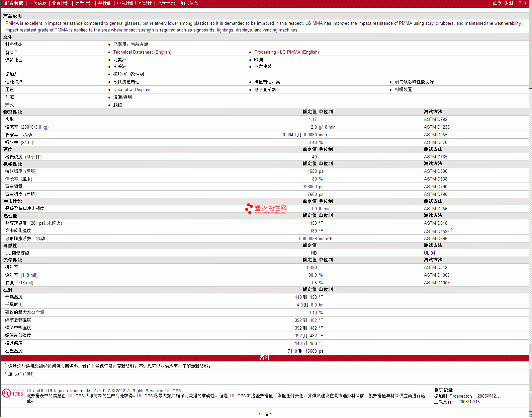The height and width of the screenshot is (418, 532).
Task: Click ASTM D1003 method in 雾度 row
Action: [x=437, y=283]
